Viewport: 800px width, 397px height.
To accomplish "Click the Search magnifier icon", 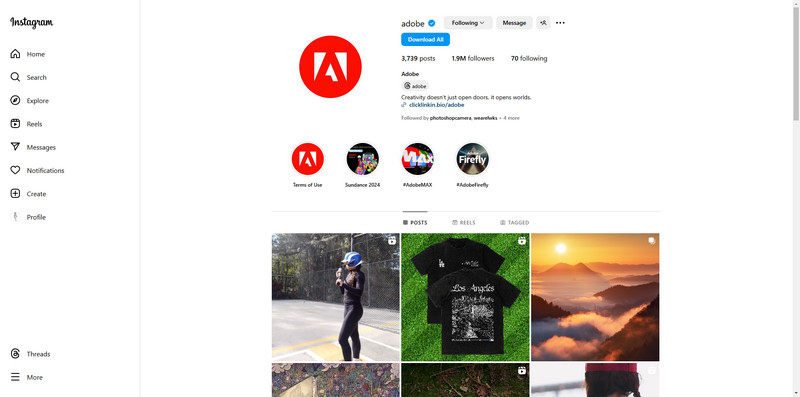I will [x=15, y=77].
